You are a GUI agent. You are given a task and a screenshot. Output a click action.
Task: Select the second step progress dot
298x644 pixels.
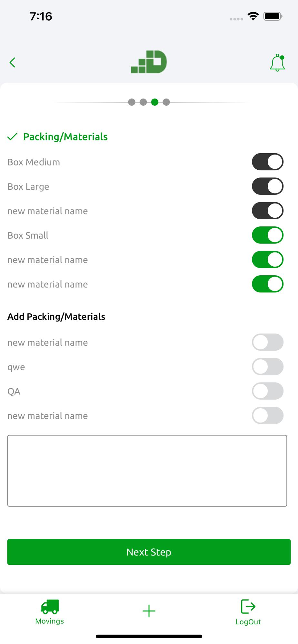tap(143, 102)
